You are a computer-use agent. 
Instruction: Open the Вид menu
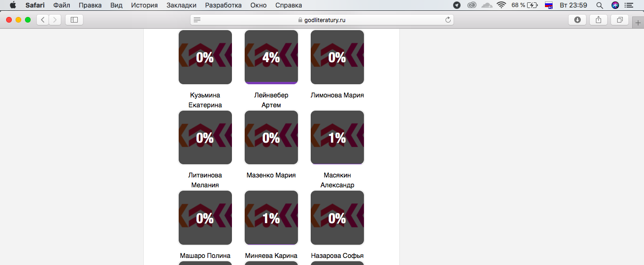[x=116, y=5]
